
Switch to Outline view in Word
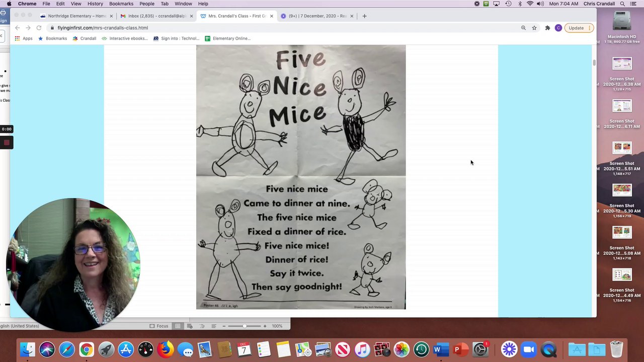[202, 326]
